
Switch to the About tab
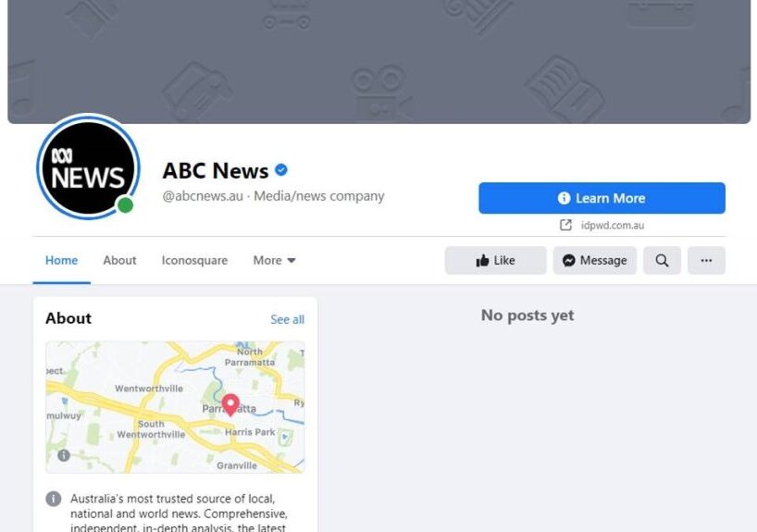pyautogui.click(x=119, y=261)
